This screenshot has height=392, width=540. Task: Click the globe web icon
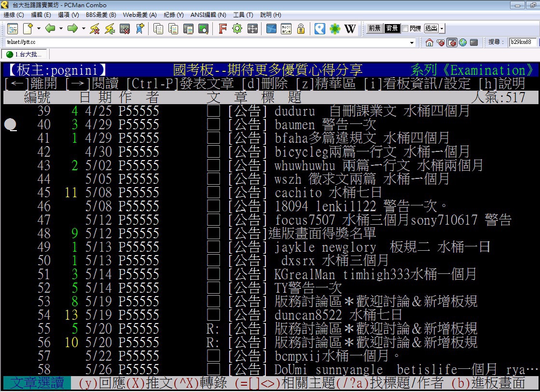pyautogui.click(x=463, y=42)
